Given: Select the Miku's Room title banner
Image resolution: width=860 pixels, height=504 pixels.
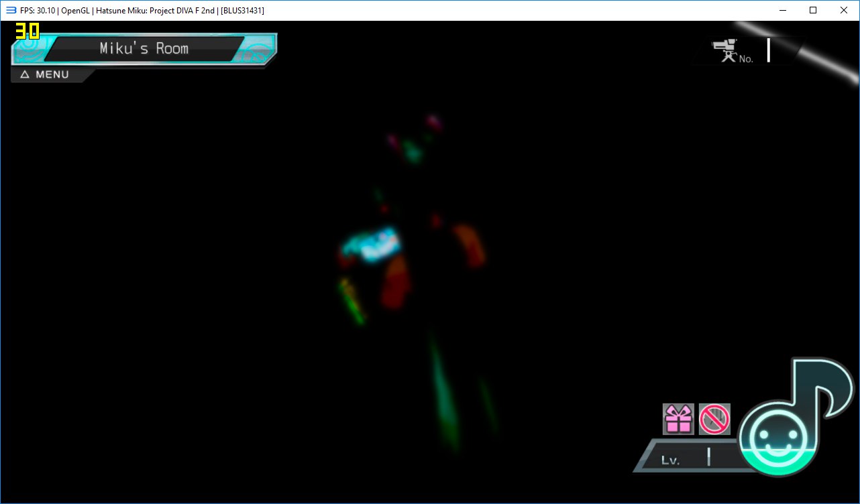Looking at the screenshot, I should (144, 48).
